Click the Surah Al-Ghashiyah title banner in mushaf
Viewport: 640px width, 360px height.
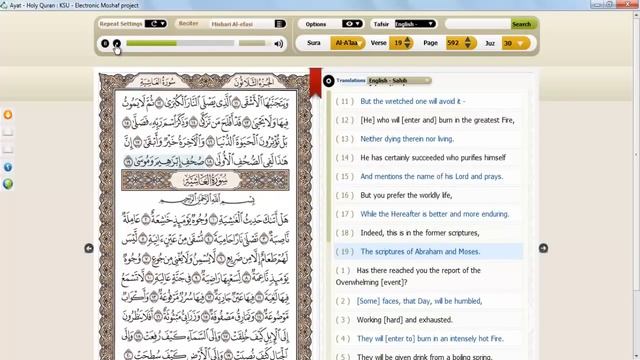205,180
